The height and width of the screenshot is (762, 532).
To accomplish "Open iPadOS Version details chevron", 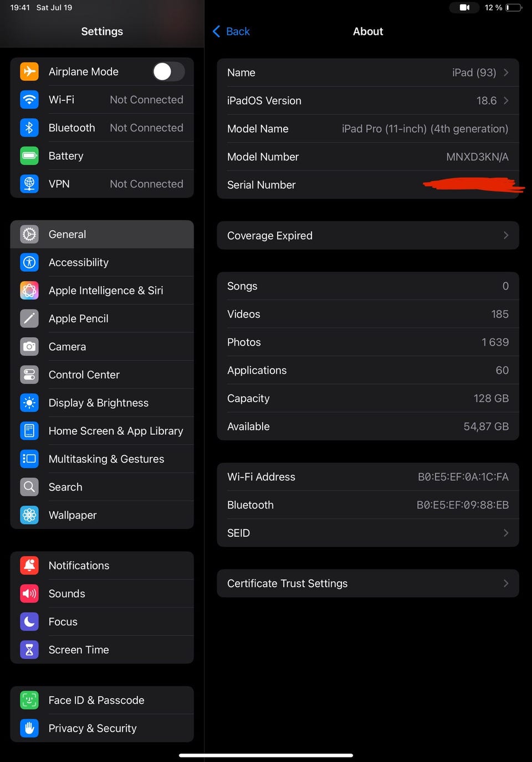I will pyautogui.click(x=506, y=100).
